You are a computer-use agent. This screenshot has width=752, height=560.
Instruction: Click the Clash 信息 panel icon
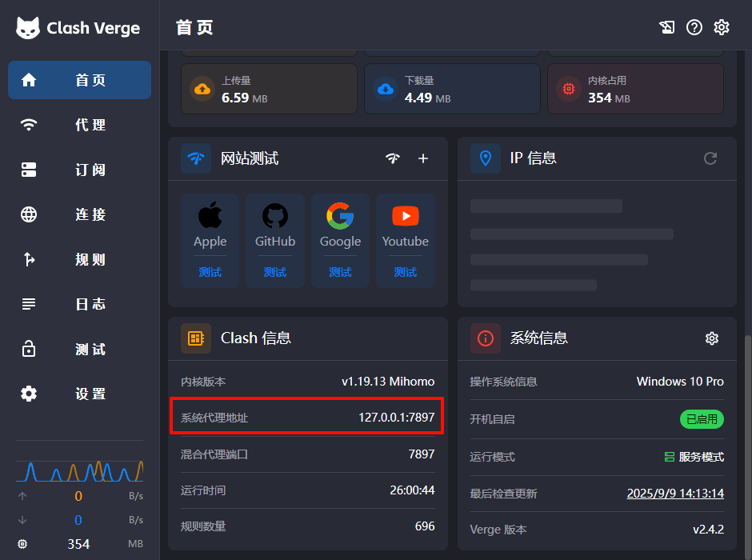click(196, 338)
